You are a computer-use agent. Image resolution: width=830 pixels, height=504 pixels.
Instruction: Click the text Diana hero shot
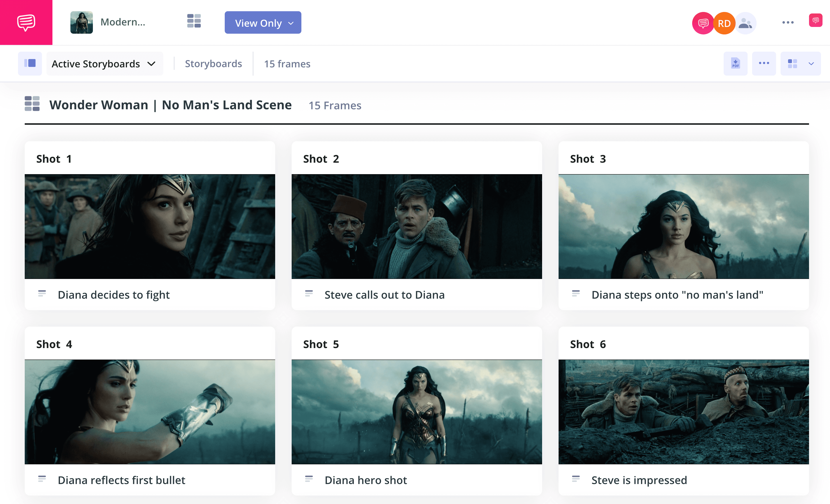[x=366, y=480]
